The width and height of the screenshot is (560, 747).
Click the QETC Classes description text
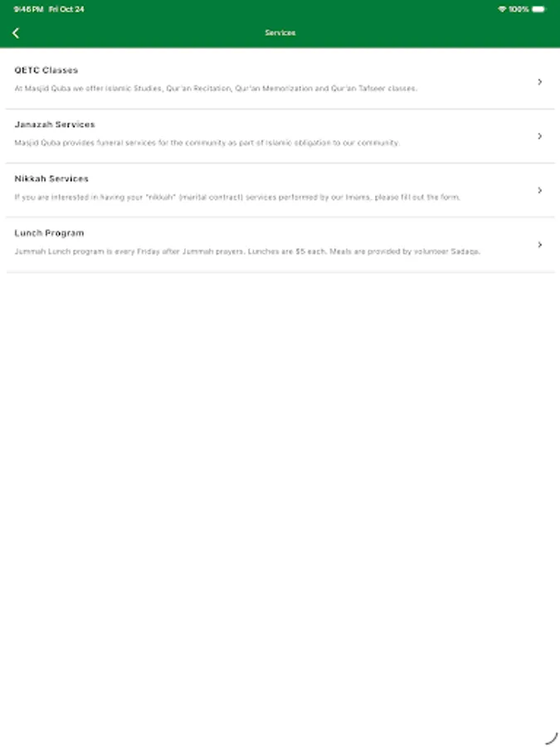(216, 89)
